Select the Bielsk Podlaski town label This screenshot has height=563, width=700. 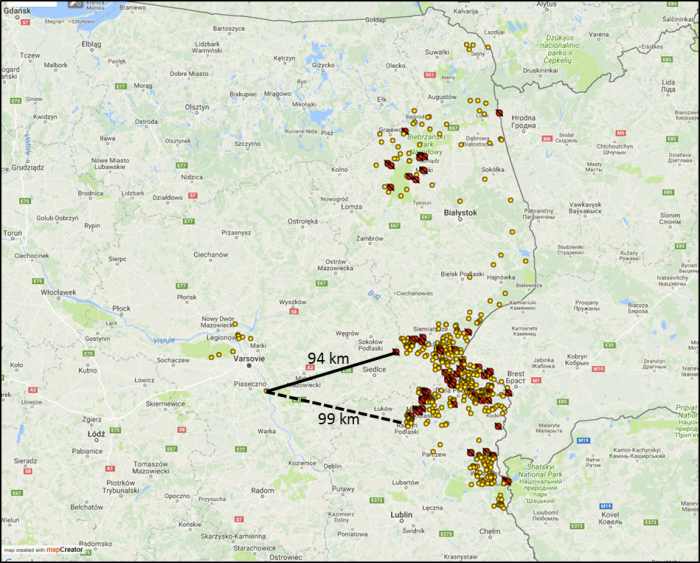(462, 274)
